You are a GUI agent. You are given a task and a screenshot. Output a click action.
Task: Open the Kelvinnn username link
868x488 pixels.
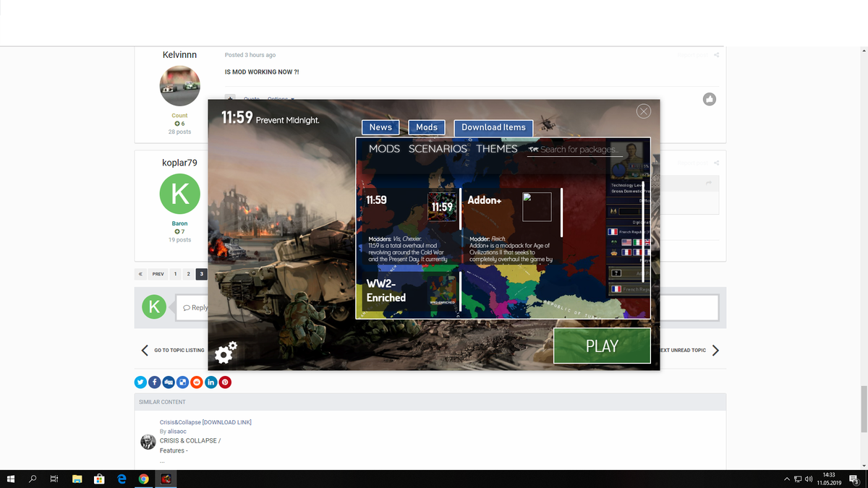click(179, 55)
